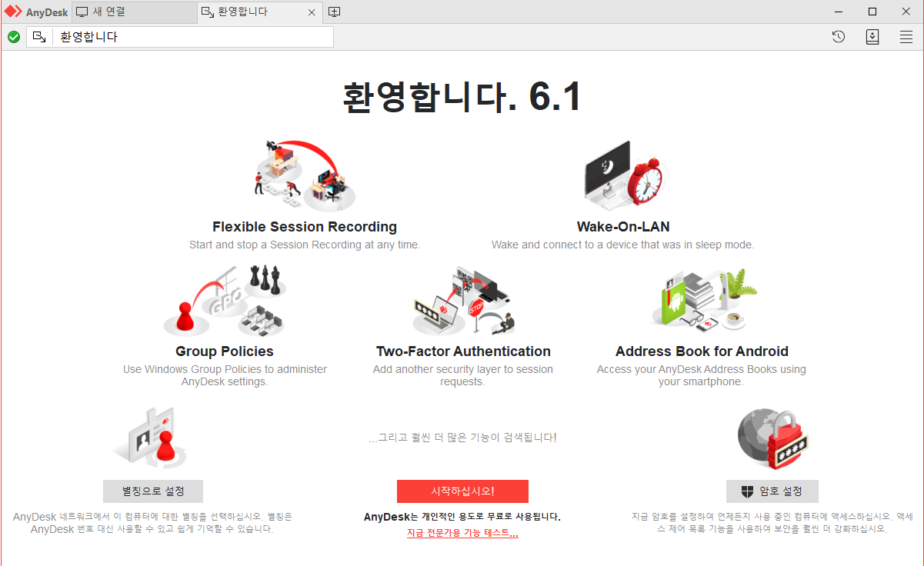Close the 환영합니다 tab
The width and height of the screenshot is (924, 566).
[312, 12]
